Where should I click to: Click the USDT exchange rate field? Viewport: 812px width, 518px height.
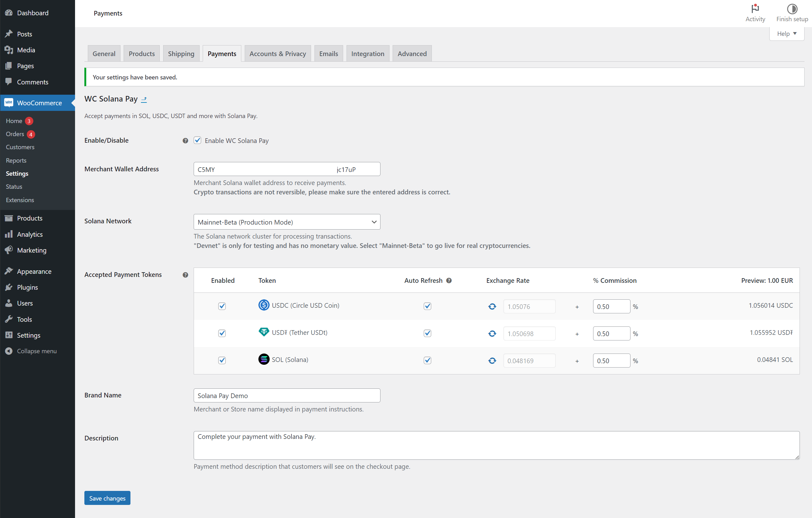(529, 333)
